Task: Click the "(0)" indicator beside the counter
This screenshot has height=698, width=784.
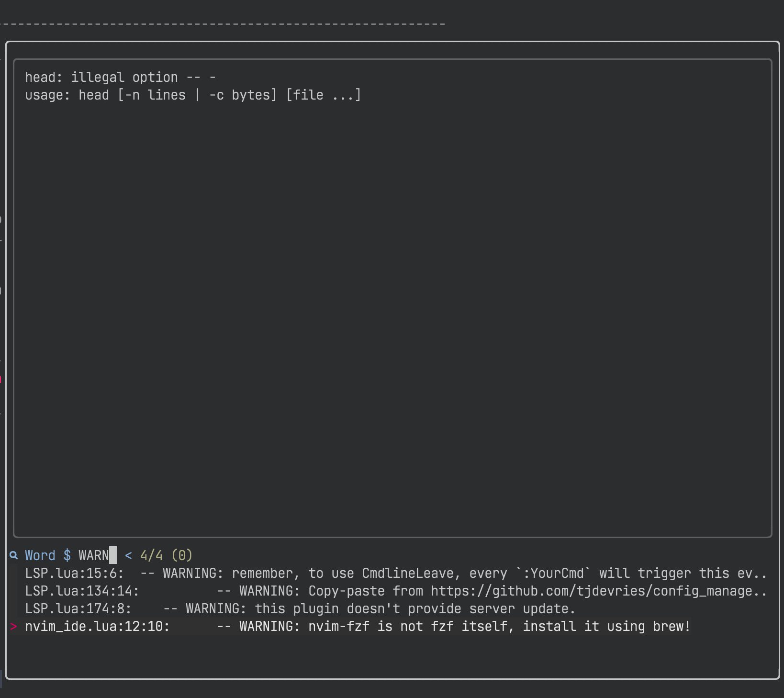Action: [182, 555]
